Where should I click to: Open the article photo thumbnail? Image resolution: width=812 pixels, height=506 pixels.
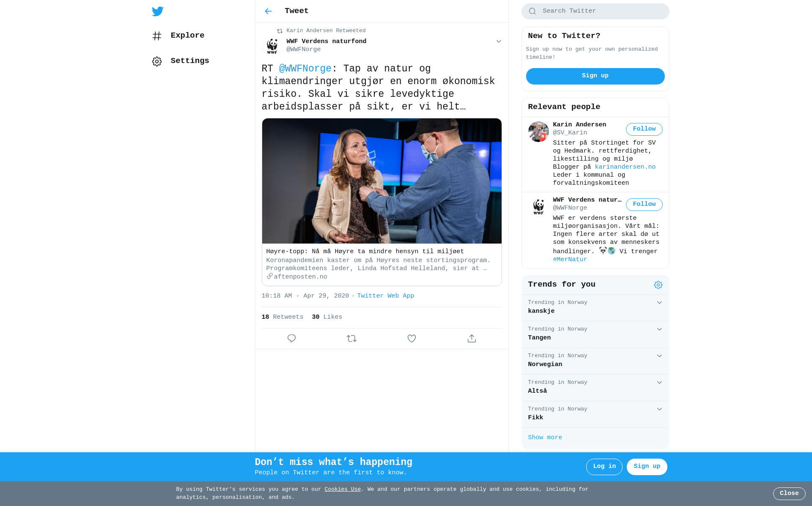point(381,181)
